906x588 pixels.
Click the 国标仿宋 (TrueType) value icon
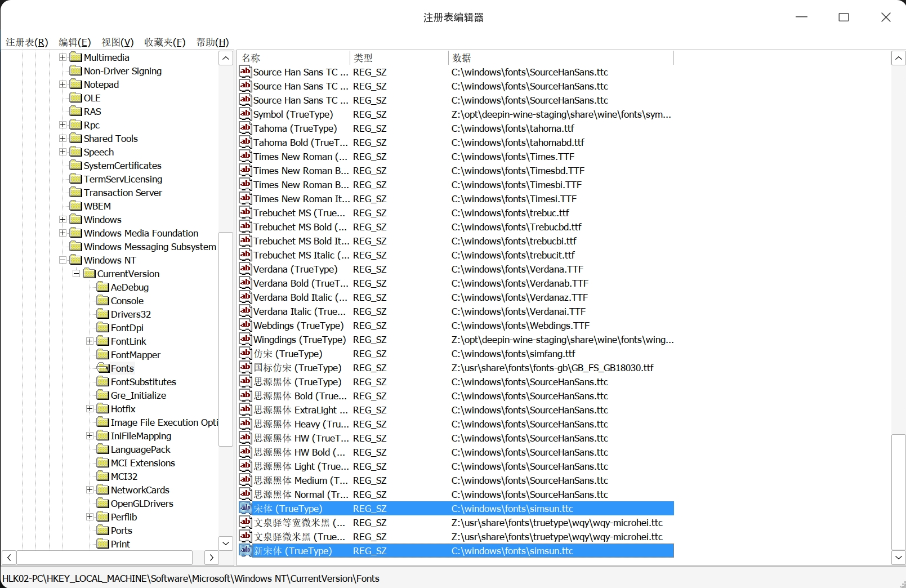tap(246, 367)
